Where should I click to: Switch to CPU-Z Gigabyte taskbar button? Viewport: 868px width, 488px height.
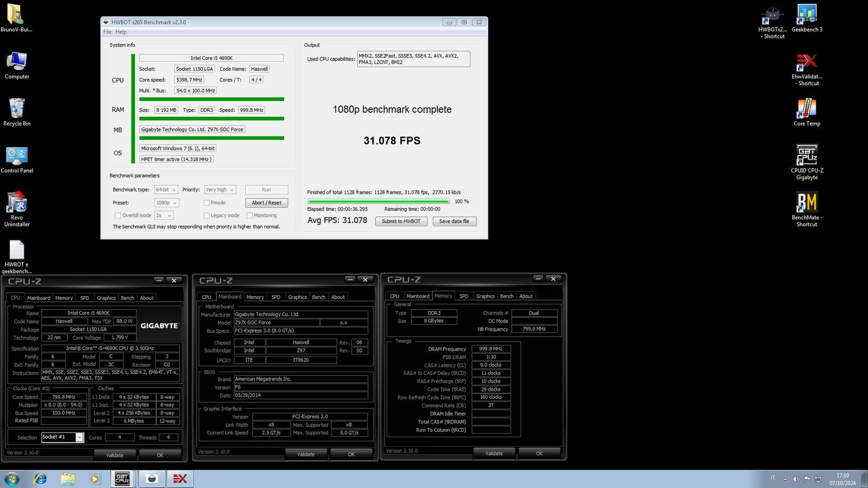coord(123,479)
